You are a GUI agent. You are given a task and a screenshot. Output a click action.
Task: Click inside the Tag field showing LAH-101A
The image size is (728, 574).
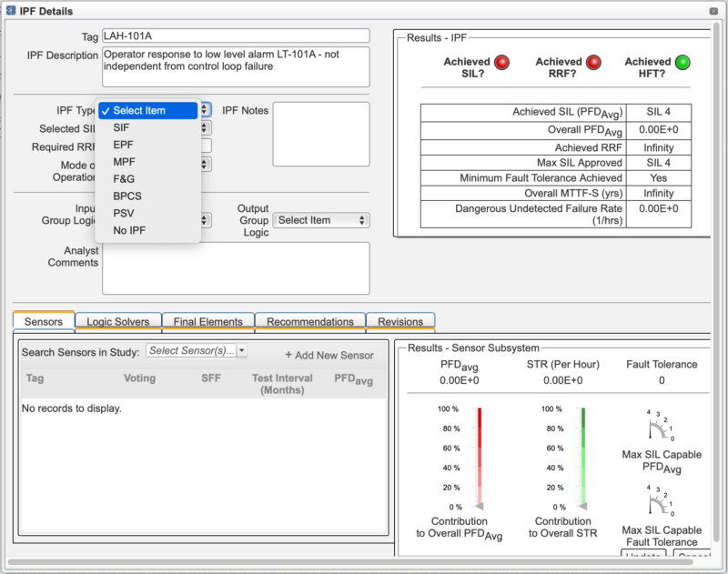pyautogui.click(x=237, y=35)
